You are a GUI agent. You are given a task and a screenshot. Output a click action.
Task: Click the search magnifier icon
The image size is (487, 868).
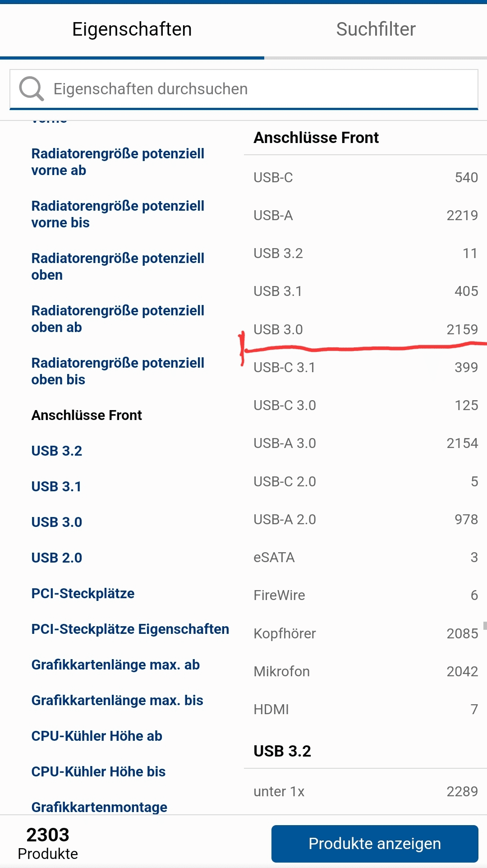(31, 89)
